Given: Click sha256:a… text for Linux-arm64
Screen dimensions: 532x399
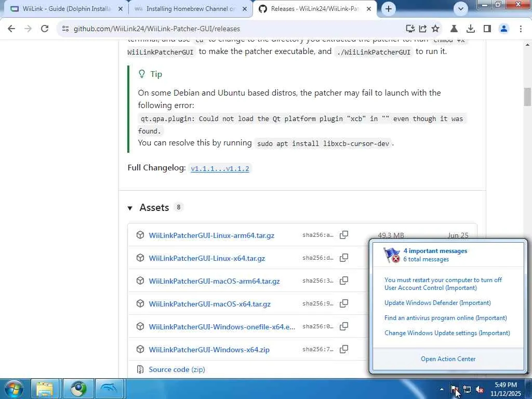Looking at the screenshot, I should 318,235.
